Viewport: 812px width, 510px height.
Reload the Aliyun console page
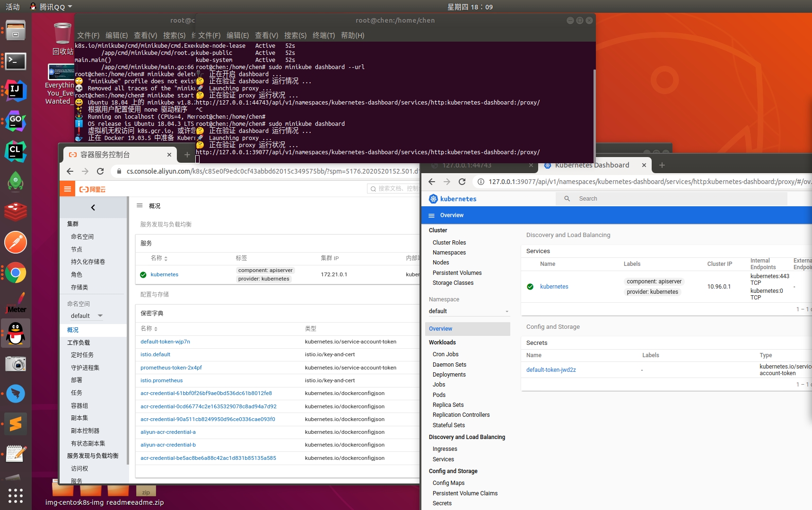click(x=100, y=171)
